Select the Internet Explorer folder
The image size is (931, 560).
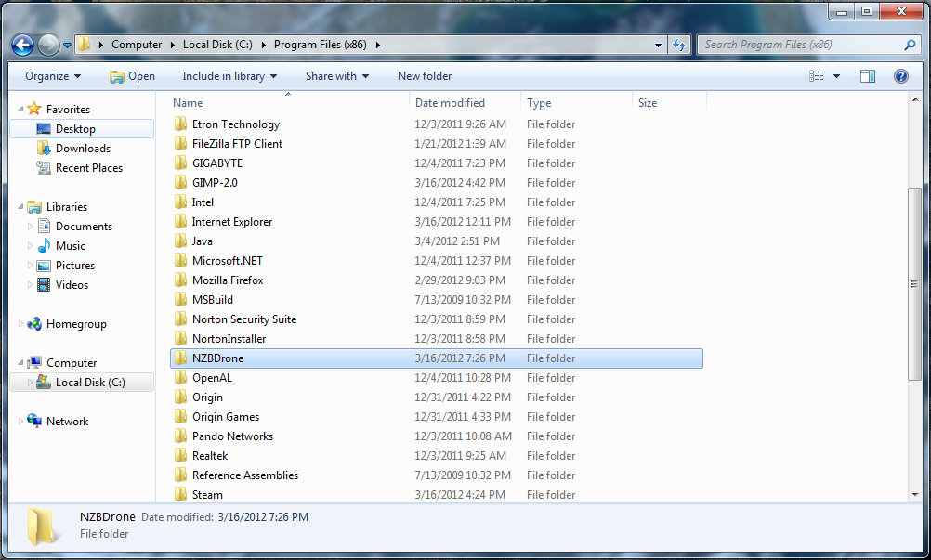(437, 222)
